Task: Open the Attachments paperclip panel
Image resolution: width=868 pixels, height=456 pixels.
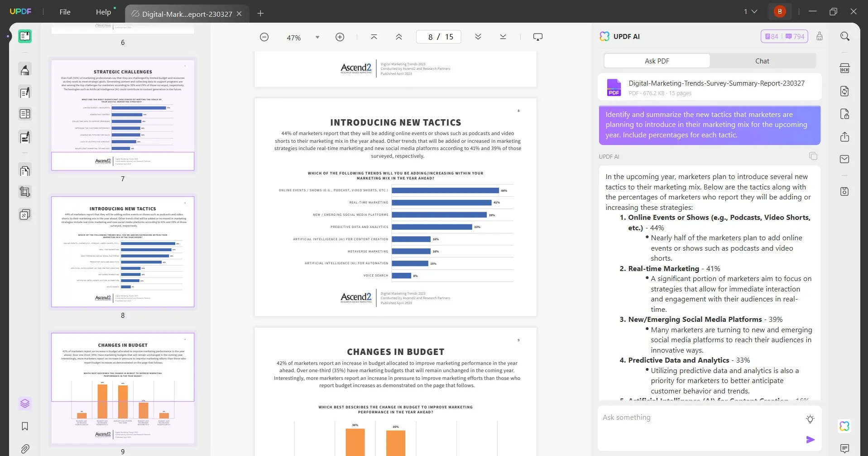Action: (25, 449)
